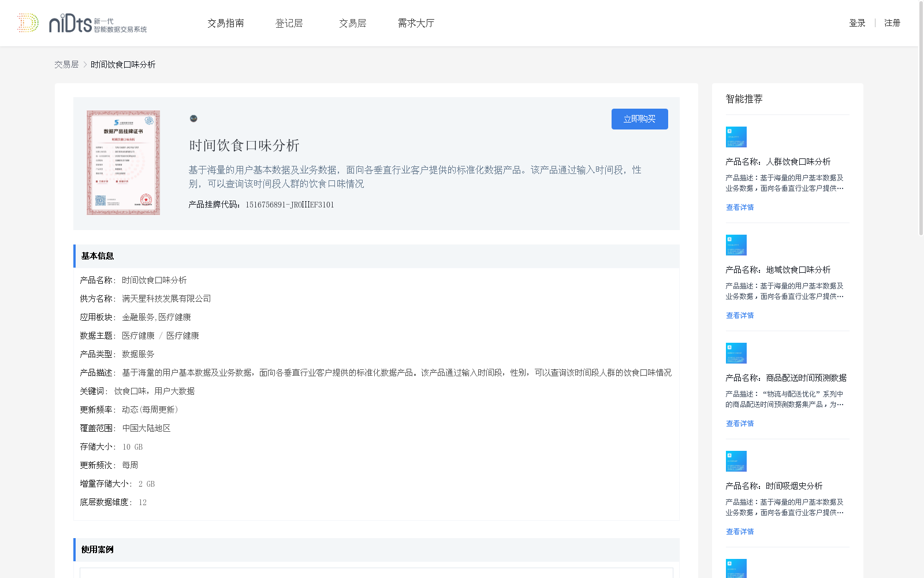
Task: Open the data product listing certificate image
Action: point(123,163)
